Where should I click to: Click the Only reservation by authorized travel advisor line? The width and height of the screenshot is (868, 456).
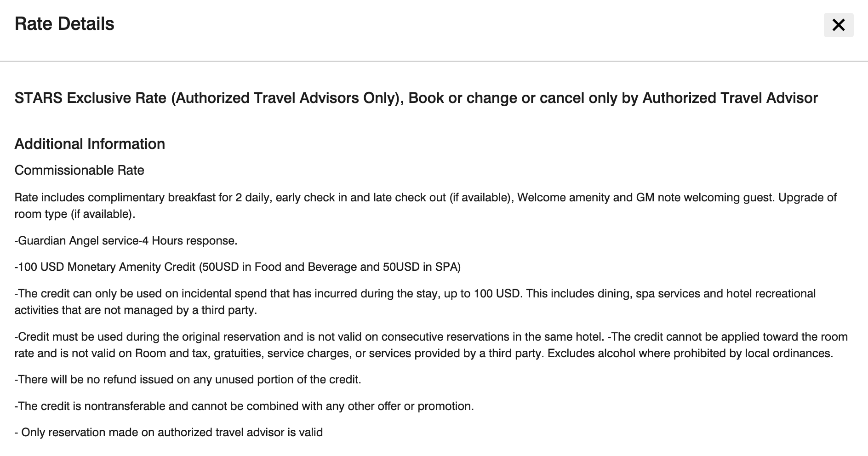[x=169, y=433]
